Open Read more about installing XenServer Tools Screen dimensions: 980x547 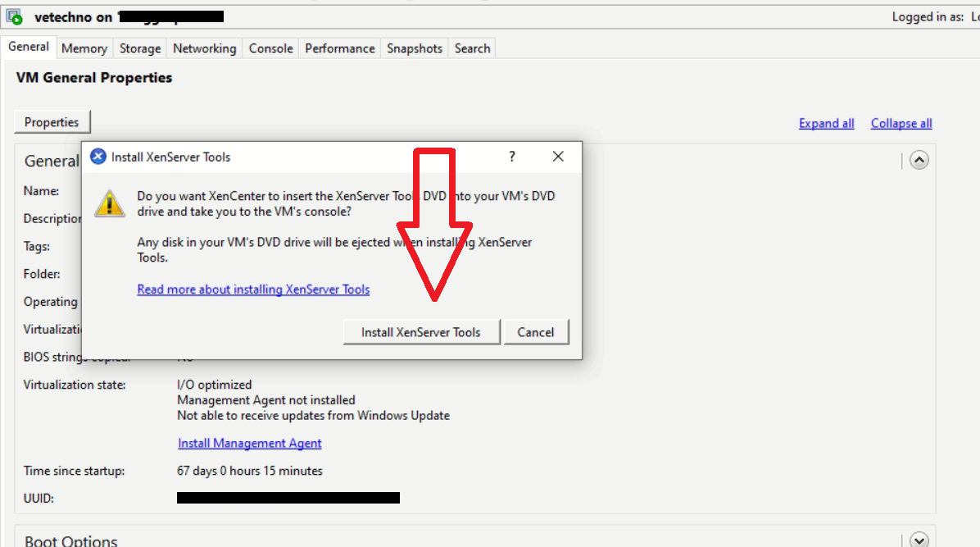pyautogui.click(x=253, y=289)
